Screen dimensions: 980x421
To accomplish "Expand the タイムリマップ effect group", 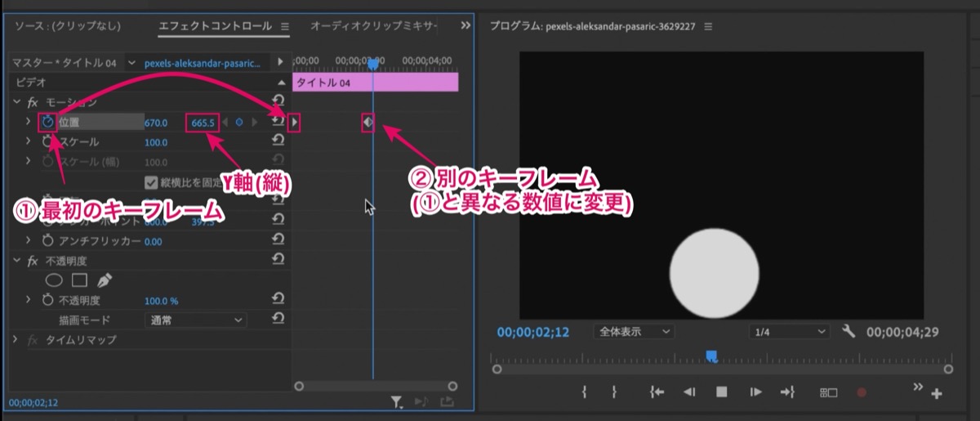I will click(x=16, y=339).
